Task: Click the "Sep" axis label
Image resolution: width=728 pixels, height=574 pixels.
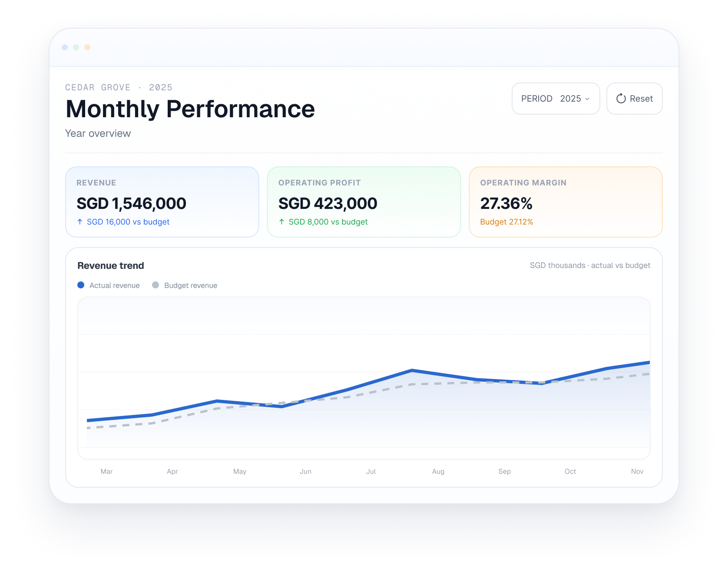Action: tap(504, 472)
